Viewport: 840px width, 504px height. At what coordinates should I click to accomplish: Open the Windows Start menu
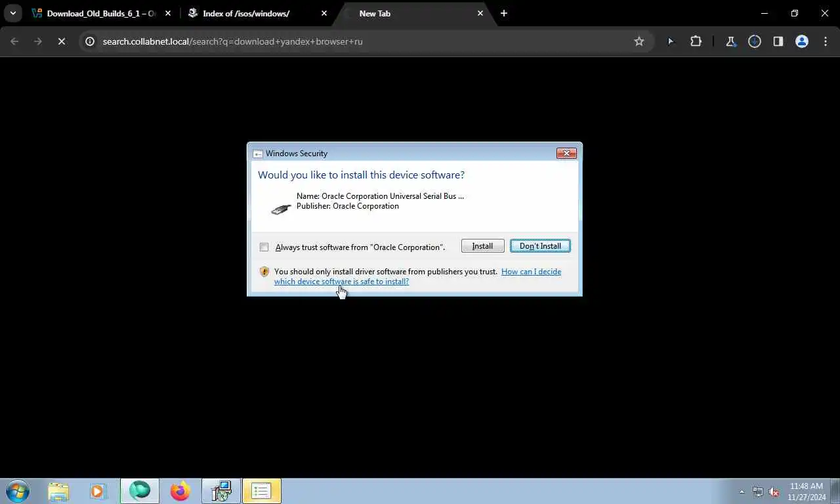tap(18, 491)
